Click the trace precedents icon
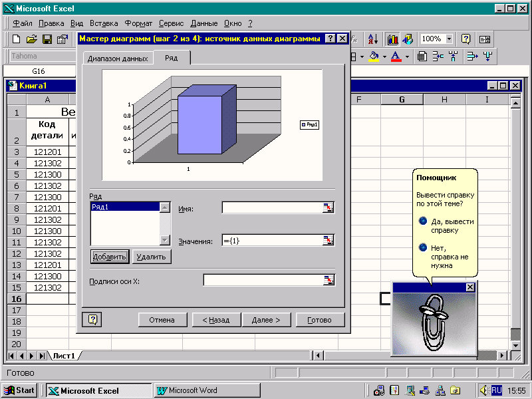Screen dimensions: 532x399 [438, 57]
